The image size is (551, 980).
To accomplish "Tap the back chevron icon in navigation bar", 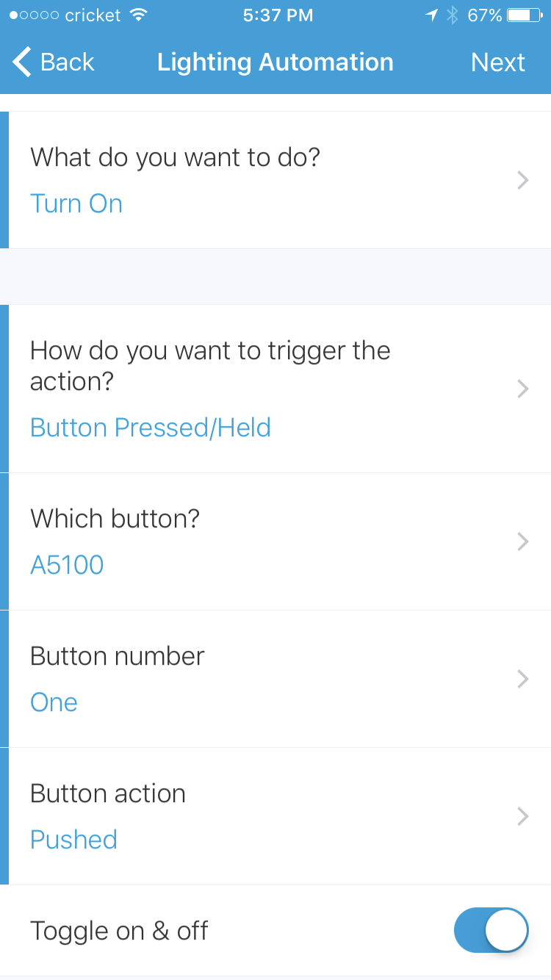I will coord(21,62).
